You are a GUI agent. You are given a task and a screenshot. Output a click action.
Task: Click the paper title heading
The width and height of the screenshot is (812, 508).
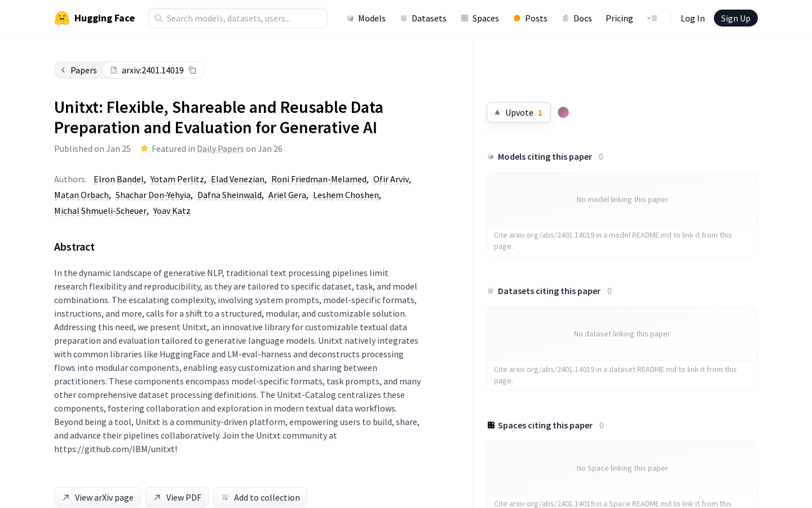pos(219,117)
